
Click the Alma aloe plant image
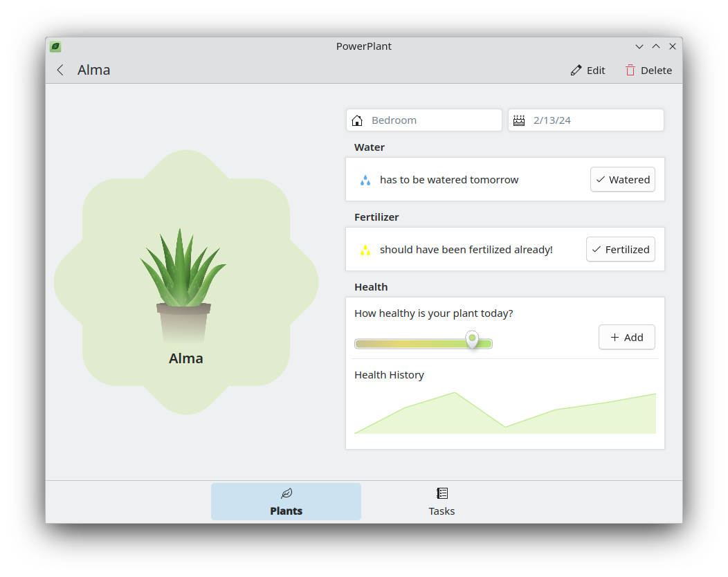click(183, 284)
